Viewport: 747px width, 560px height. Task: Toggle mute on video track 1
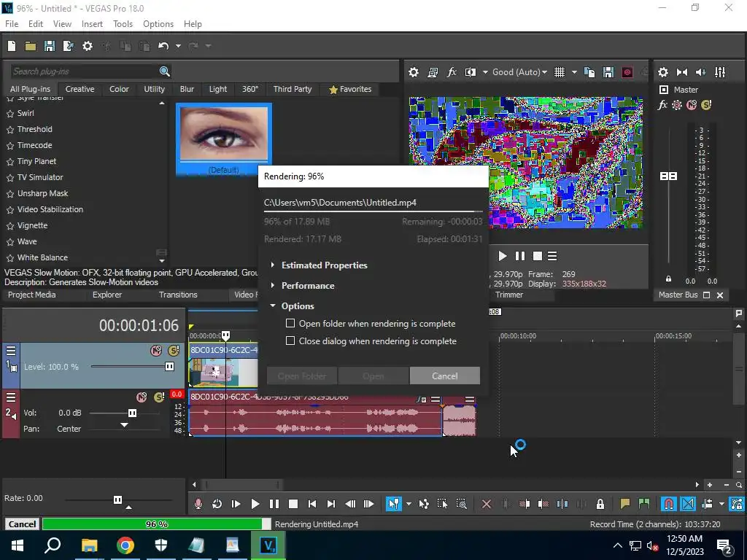156,351
